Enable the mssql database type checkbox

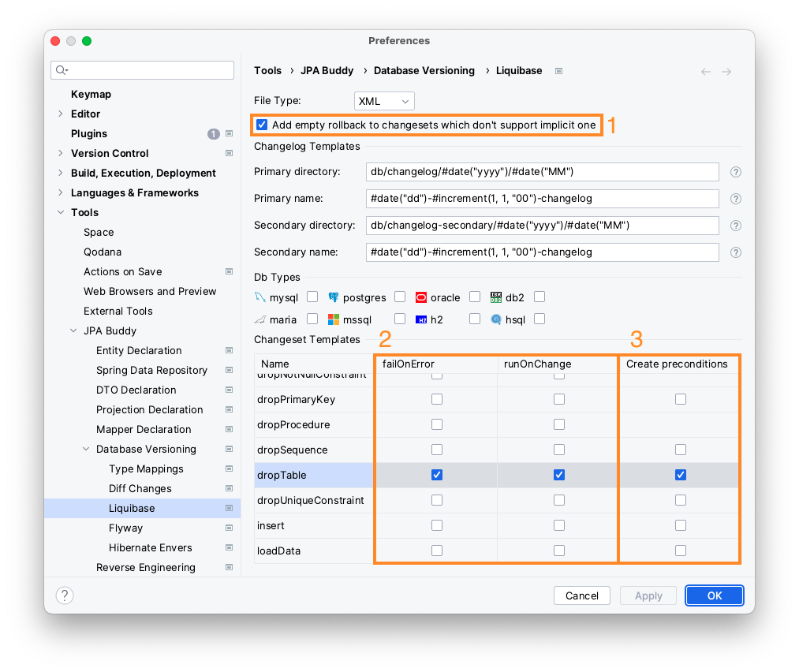pyautogui.click(x=400, y=319)
